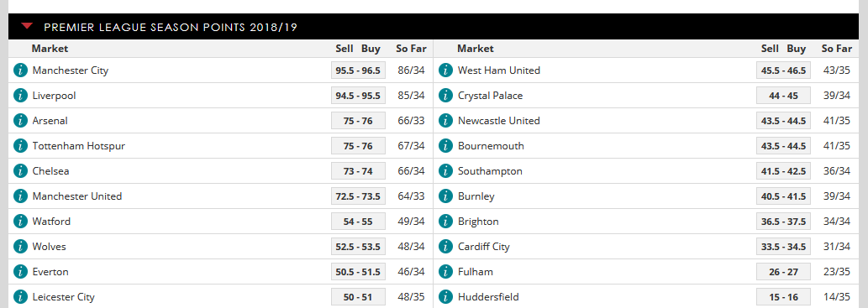
Task: Select Crystal Palace 44 - 45 price
Action: [783, 96]
